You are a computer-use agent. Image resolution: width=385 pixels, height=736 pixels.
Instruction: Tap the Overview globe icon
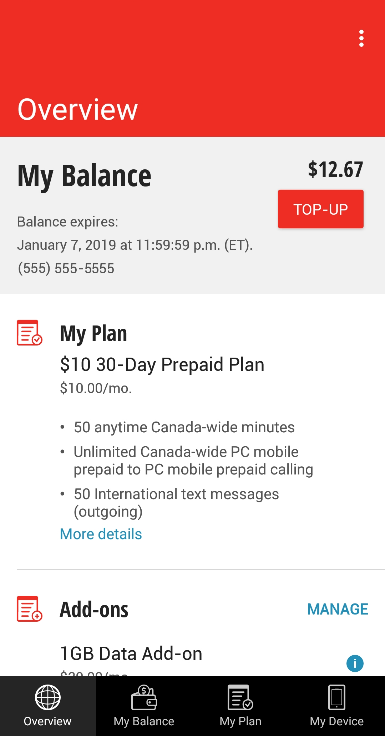pyautogui.click(x=48, y=697)
